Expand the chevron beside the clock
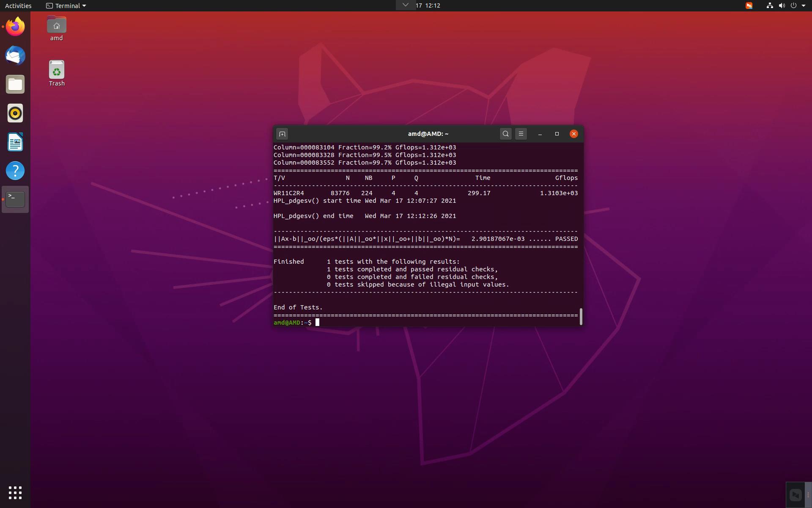 pyautogui.click(x=405, y=5)
